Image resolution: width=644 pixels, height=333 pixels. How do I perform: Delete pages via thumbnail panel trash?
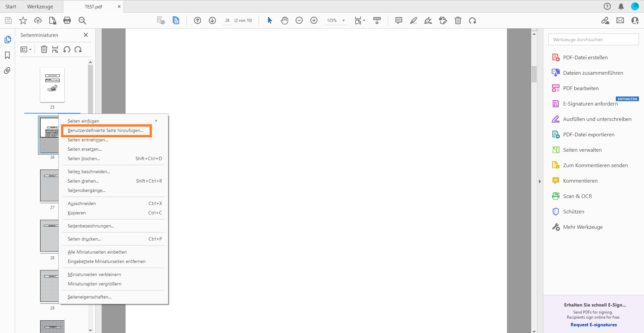click(x=44, y=50)
